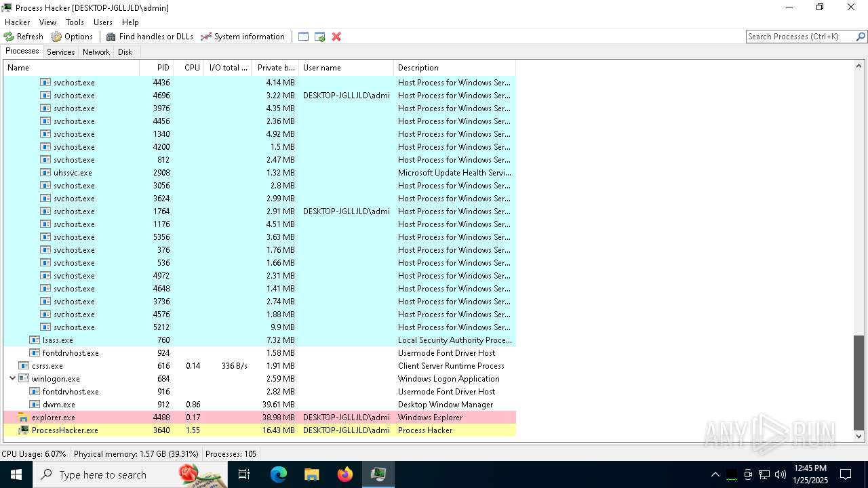The image size is (868, 488).
Task: Click the dwm.exe process icon
Action: click(35, 405)
